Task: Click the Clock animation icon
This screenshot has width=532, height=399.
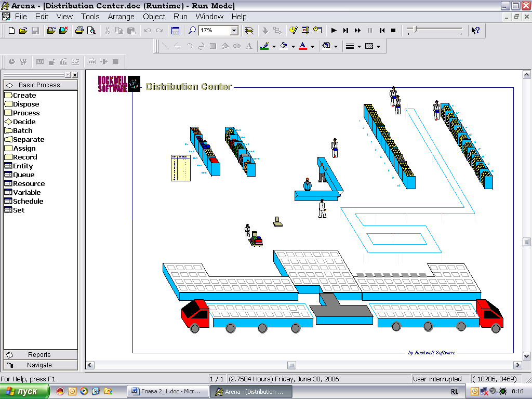Action: (x=12, y=62)
